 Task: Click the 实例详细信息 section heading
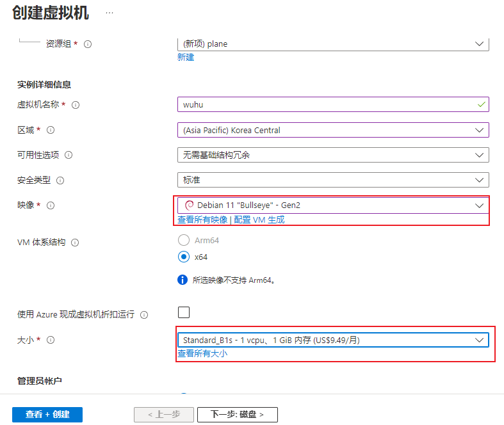pos(44,84)
